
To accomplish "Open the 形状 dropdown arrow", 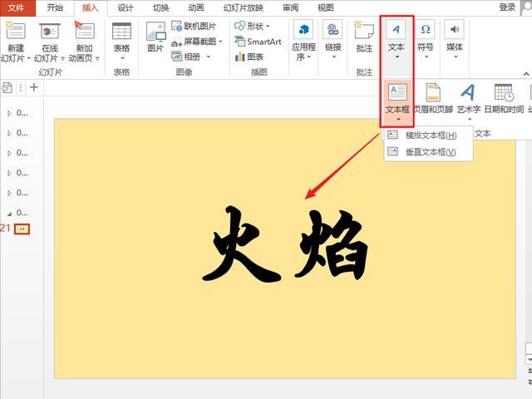I will (268, 26).
